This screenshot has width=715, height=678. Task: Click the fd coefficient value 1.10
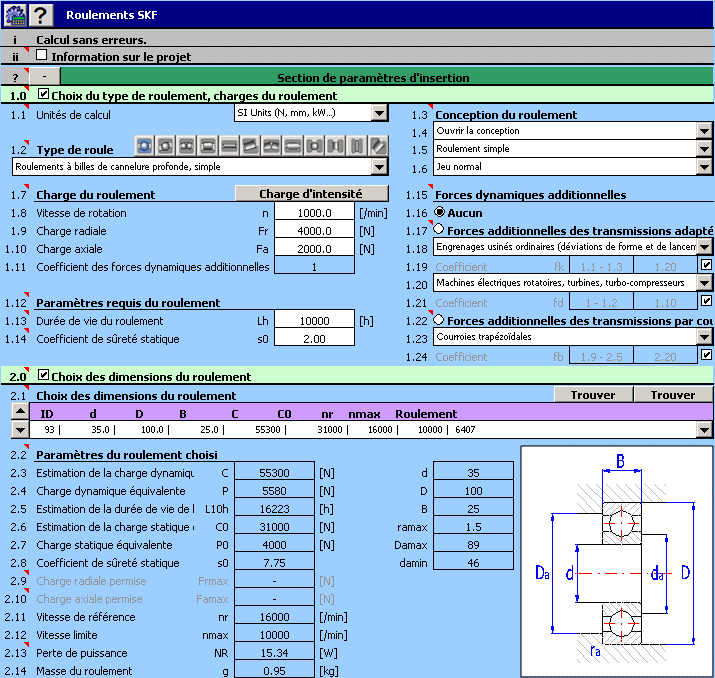[x=665, y=303]
